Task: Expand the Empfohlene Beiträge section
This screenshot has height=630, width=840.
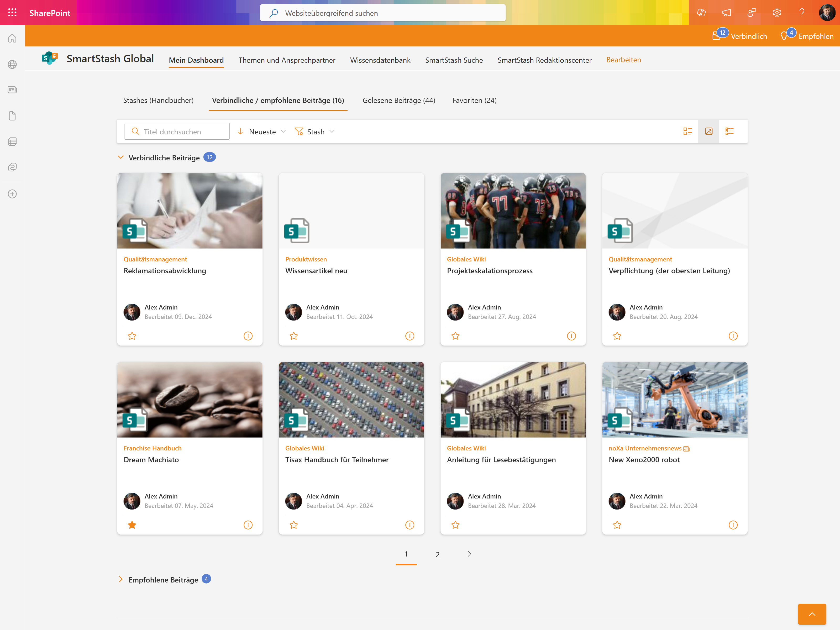Action: pyautogui.click(x=121, y=579)
